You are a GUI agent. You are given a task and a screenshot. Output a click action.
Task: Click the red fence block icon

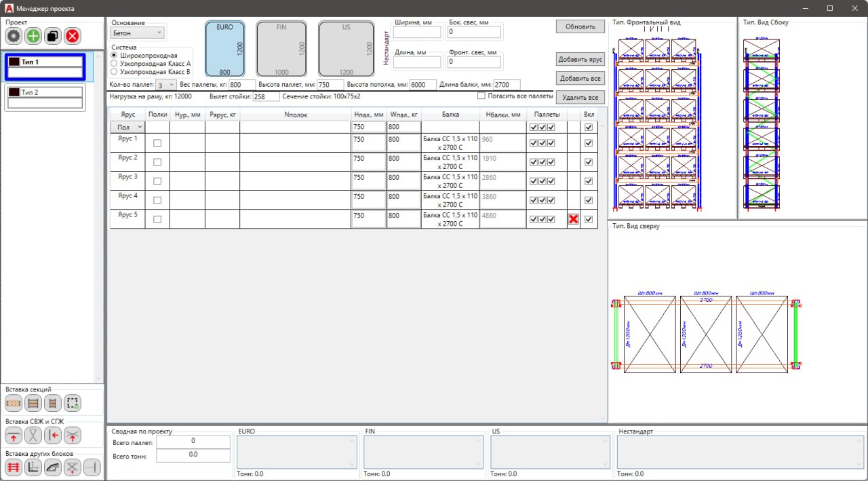pyautogui.click(x=14, y=467)
